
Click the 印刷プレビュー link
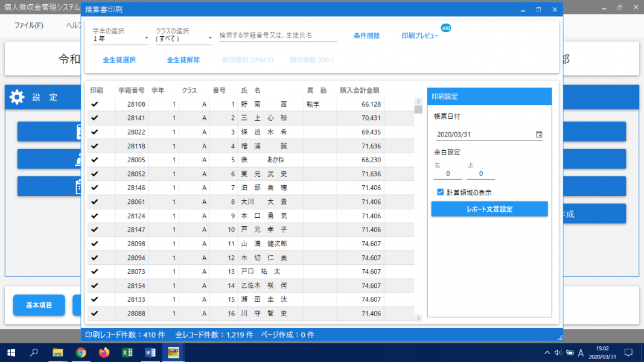coord(420,36)
